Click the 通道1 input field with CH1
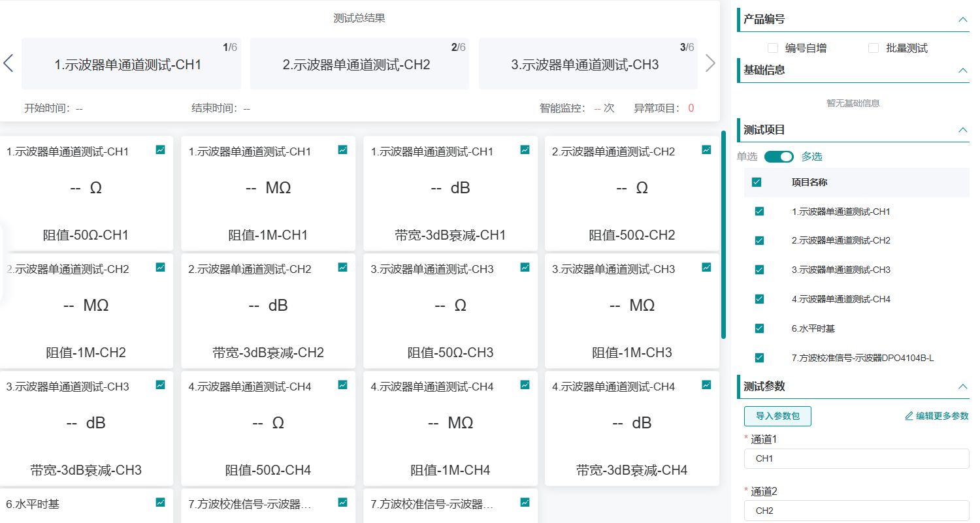 point(857,458)
